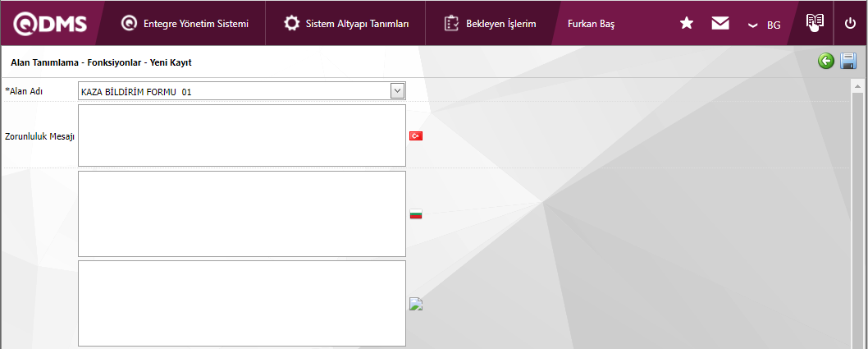
Task: Open favorites star icon
Action: [x=687, y=23]
